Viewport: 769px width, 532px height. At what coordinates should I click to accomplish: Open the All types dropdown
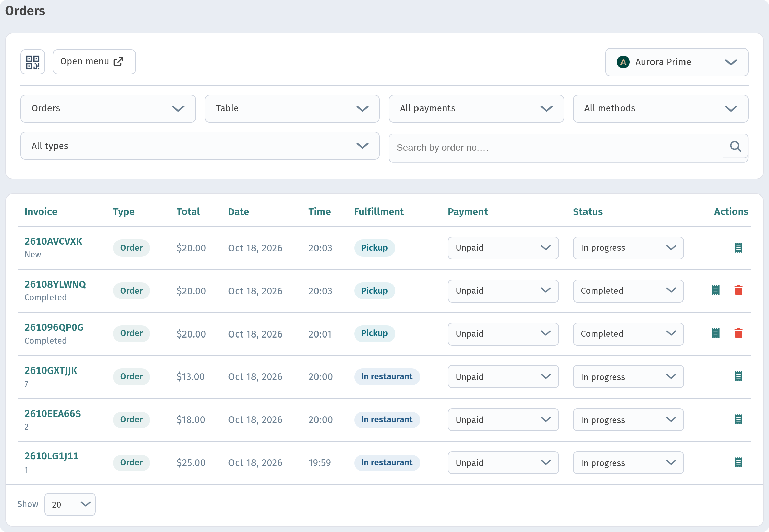pos(200,146)
